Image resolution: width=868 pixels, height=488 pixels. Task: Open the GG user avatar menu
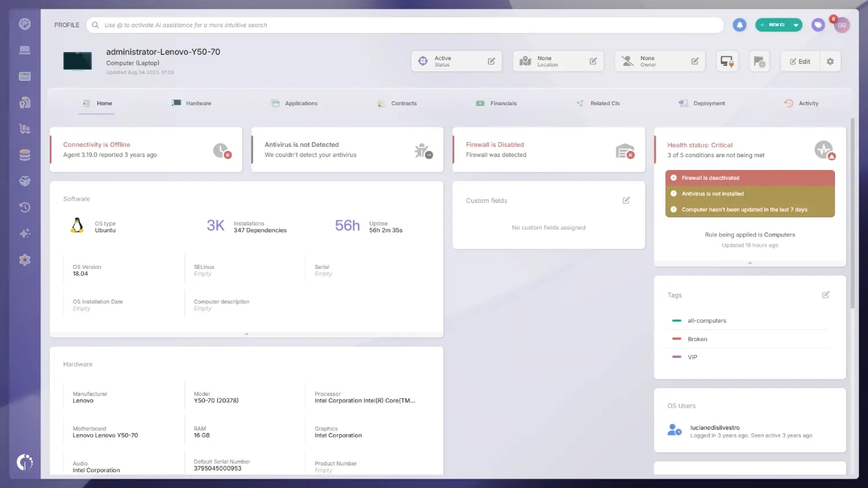(x=842, y=25)
